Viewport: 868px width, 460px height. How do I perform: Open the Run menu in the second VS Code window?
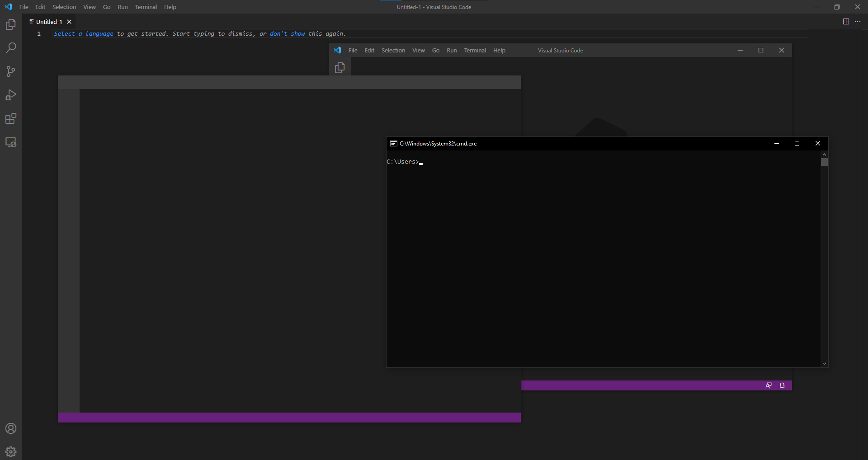pos(452,50)
